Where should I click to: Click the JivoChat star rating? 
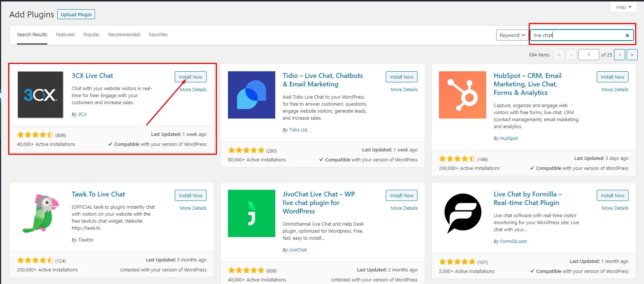(x=246, y=270)
